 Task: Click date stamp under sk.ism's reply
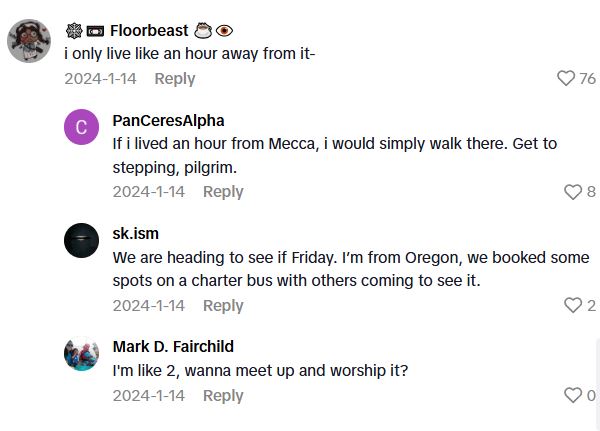coord(149,306)
